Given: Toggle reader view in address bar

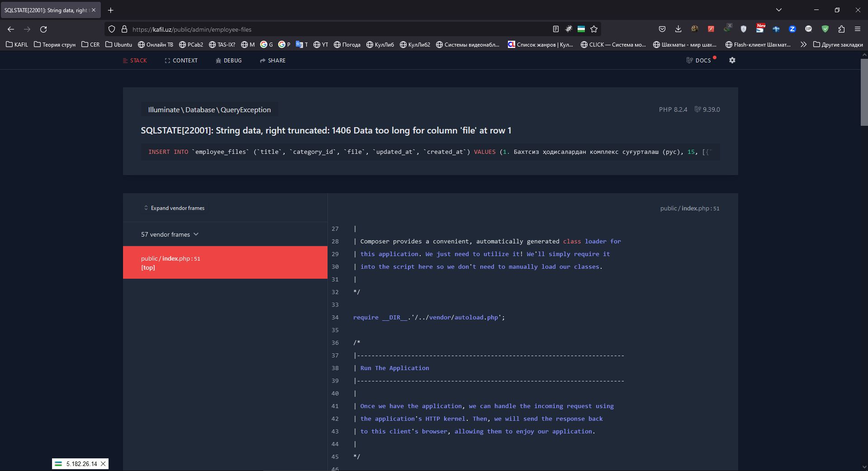Looking at the screenshot, I should (556, 29).
